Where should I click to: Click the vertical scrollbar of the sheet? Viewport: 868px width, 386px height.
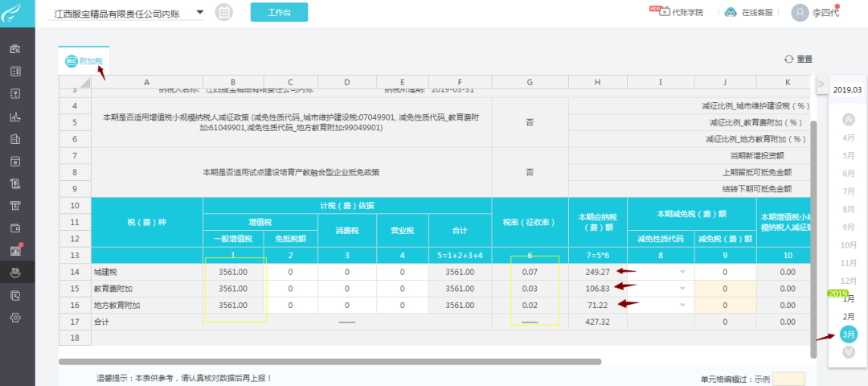click(x=813, y=238)
